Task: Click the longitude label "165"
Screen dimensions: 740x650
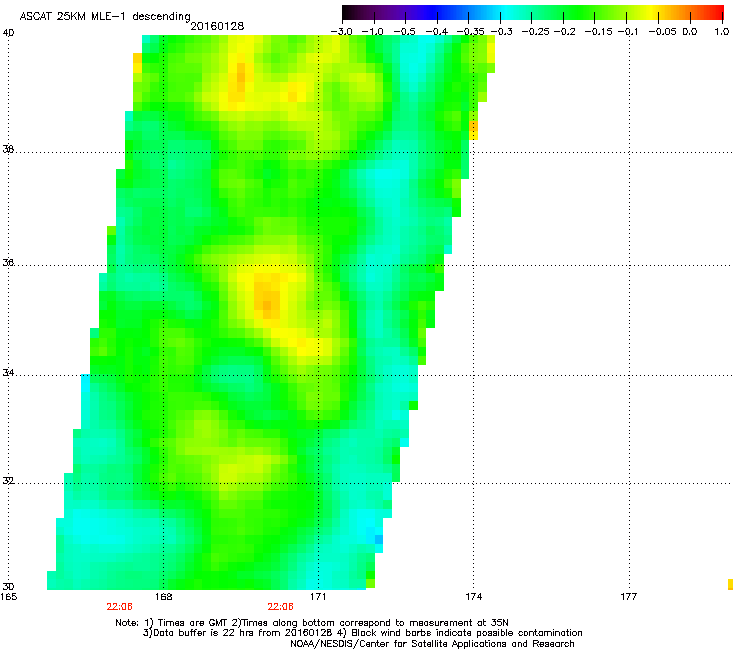Action: [9, 597]
